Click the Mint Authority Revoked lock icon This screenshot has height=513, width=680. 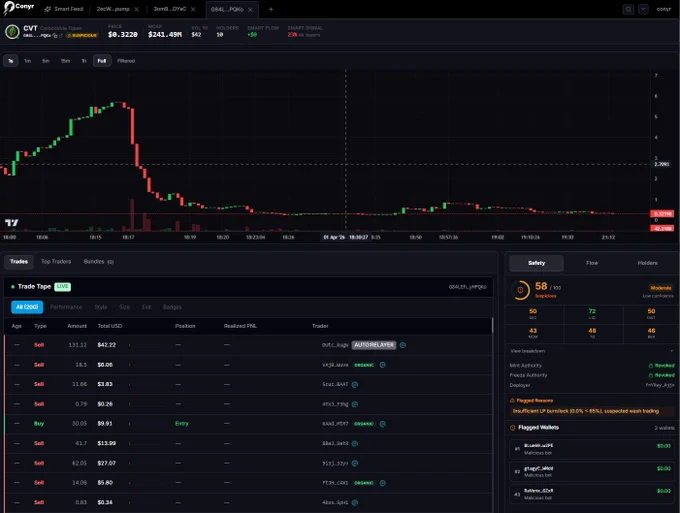point(651,366)
